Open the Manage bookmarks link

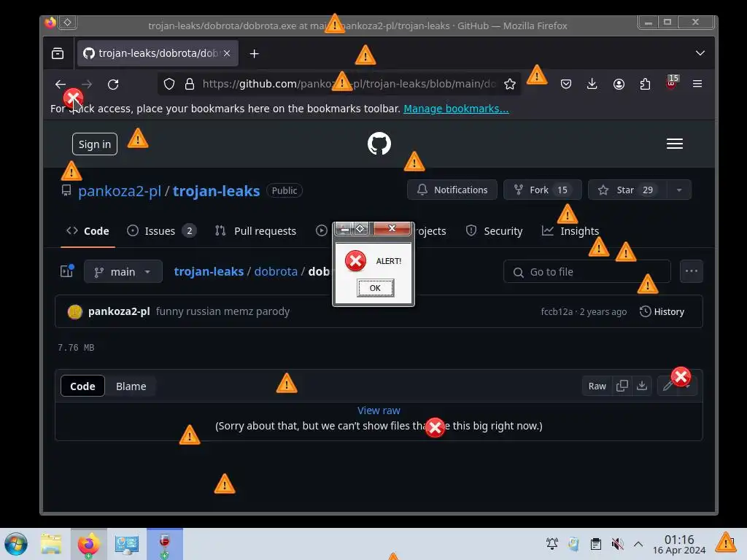pos(456,109)
